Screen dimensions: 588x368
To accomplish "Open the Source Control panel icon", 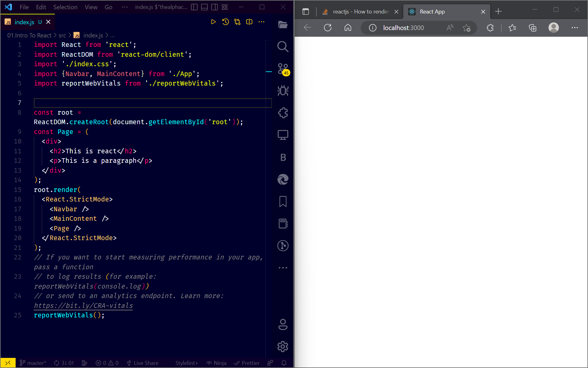I will pos(283,69).
